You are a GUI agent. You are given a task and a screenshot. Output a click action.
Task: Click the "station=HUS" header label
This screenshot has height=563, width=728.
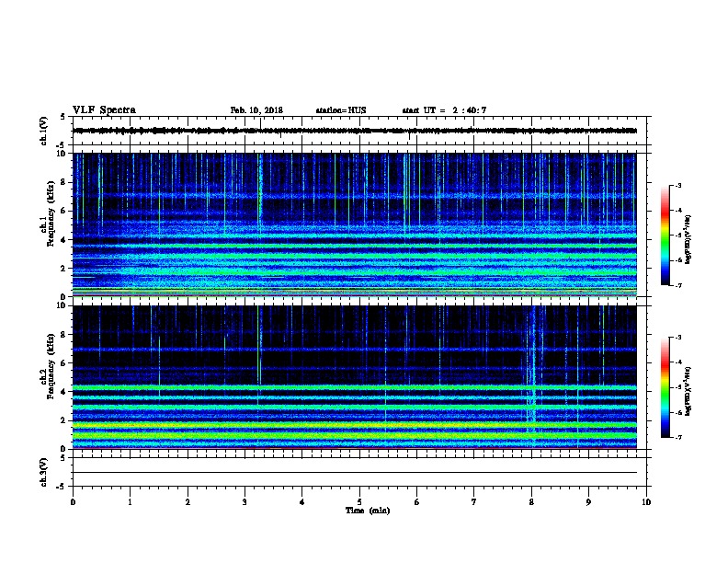341,110
